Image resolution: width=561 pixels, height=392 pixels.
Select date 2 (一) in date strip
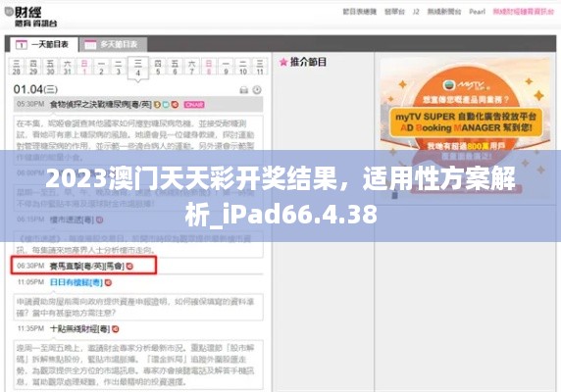pos(101,67)
